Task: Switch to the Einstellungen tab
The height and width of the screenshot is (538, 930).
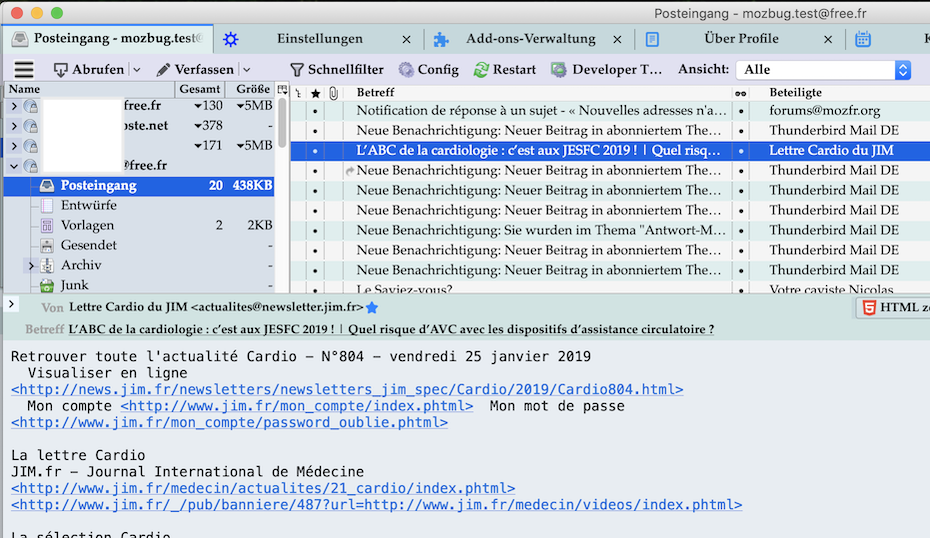Action: pos(319,39)
